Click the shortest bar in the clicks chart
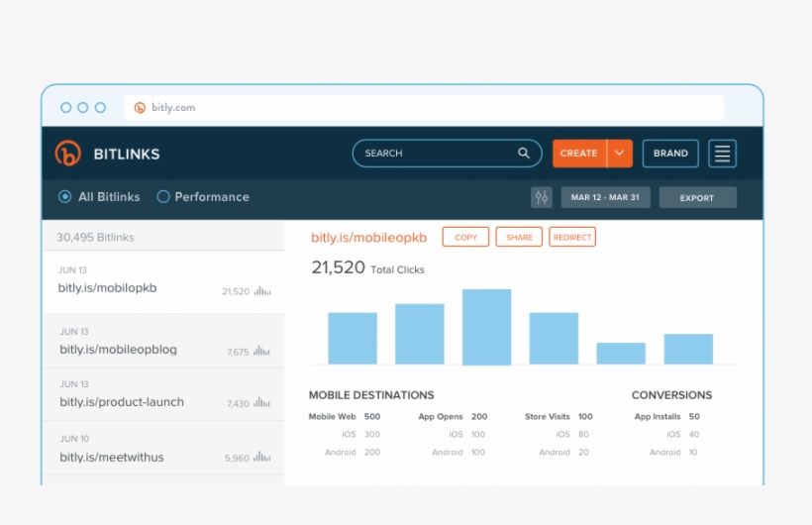 tap(621, 354)
